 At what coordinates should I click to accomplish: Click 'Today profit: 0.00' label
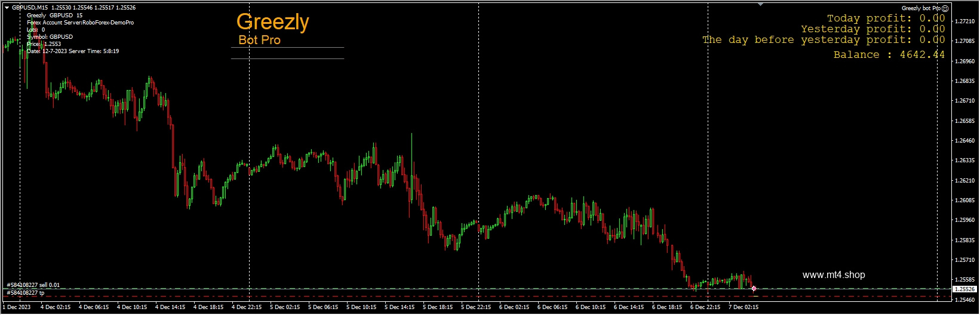coord(886,18)
